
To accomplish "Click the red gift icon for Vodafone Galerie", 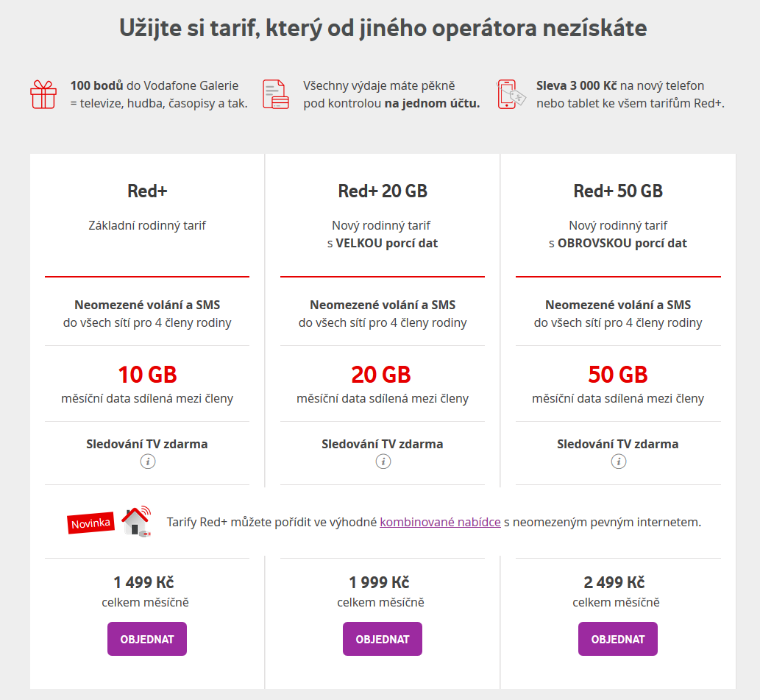I will pyautogui.click(x=43, y=95).
